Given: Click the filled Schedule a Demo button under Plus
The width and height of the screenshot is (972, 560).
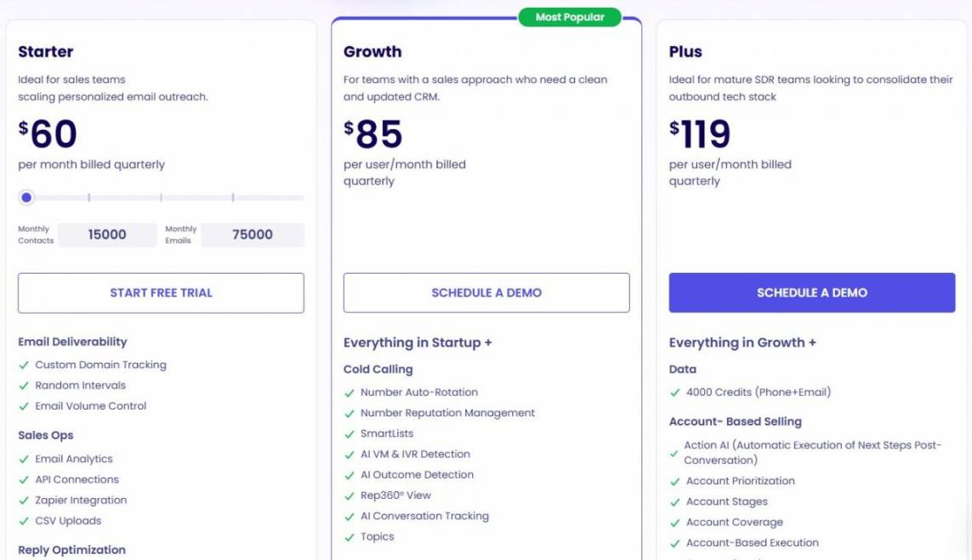Looking at the screenshot, I should (x=812, y=293).
